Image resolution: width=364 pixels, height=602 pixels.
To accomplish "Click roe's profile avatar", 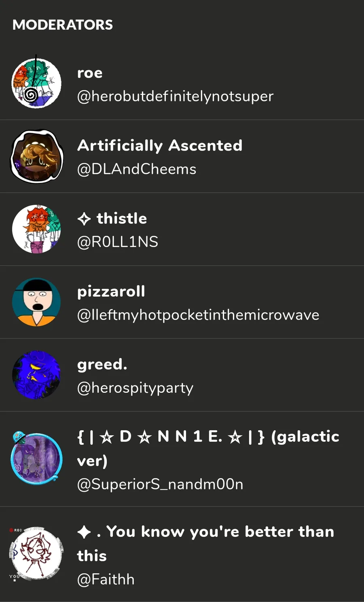I will pyautogui.click(x=36, y=83).
